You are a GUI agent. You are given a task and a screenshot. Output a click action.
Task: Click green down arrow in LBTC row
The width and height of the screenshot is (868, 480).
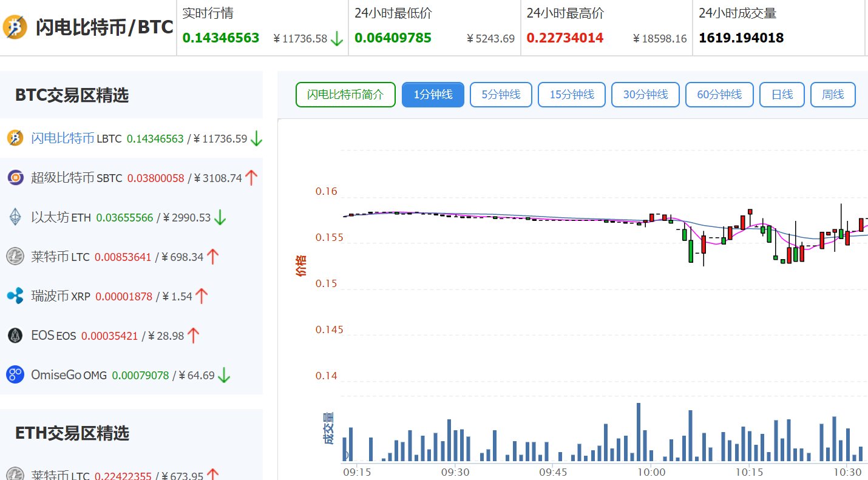pos(256,139)
